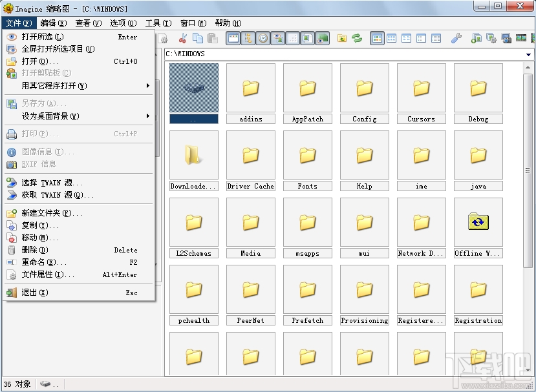Open options with the wrench icon
Viewport: 536px width, 392px height.
tap(456, 38)
